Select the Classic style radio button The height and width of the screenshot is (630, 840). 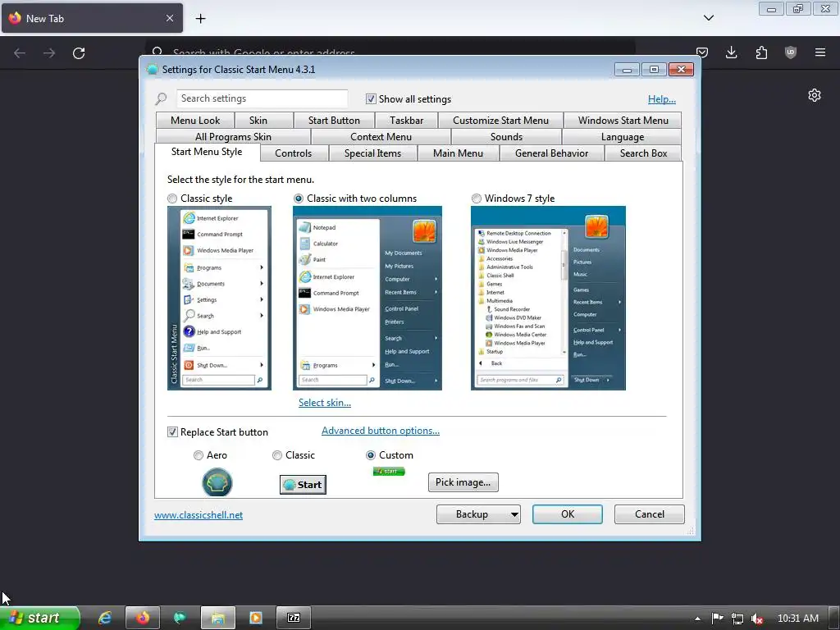172,199
